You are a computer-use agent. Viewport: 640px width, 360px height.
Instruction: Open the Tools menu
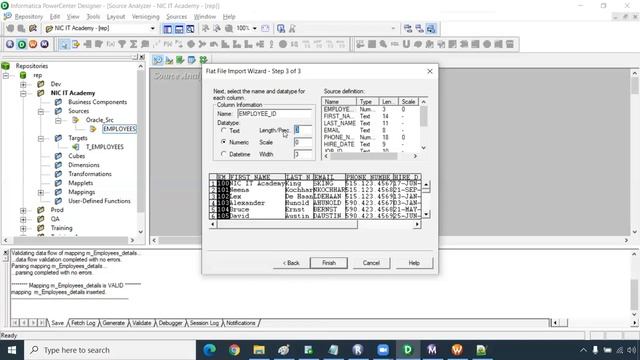(x=93, y=17)
